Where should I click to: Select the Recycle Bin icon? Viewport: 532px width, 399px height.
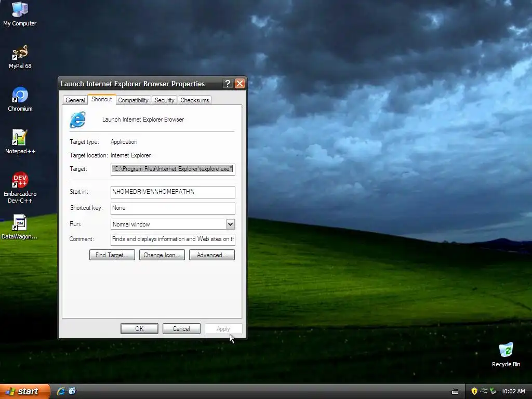tap(506, 354)
